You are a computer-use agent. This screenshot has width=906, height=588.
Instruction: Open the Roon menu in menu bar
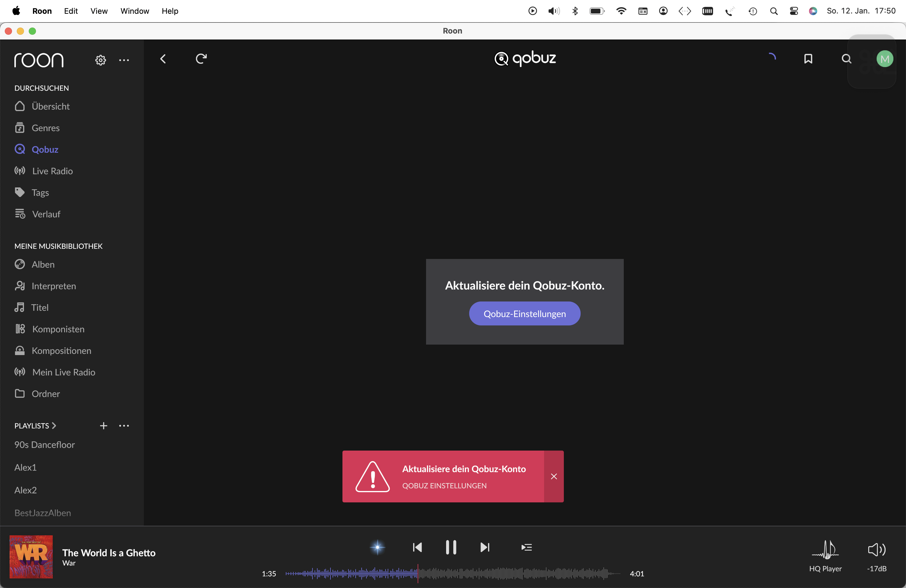coord(42,11)
